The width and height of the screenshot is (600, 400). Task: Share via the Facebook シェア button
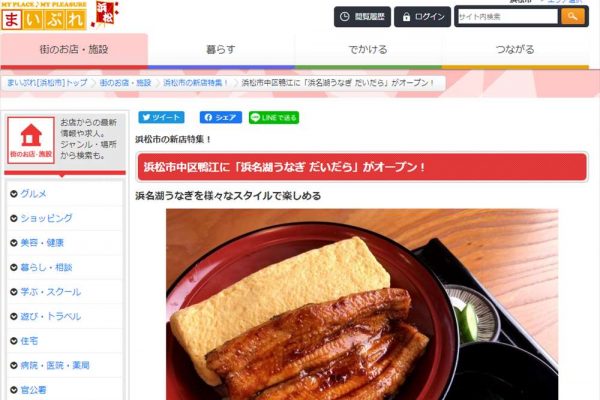click(x=220, y=118)
